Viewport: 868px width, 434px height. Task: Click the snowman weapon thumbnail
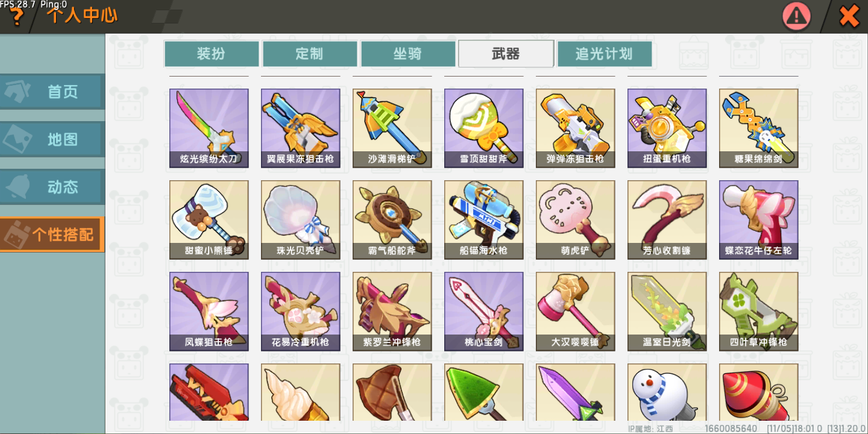[x=667, y=392]
